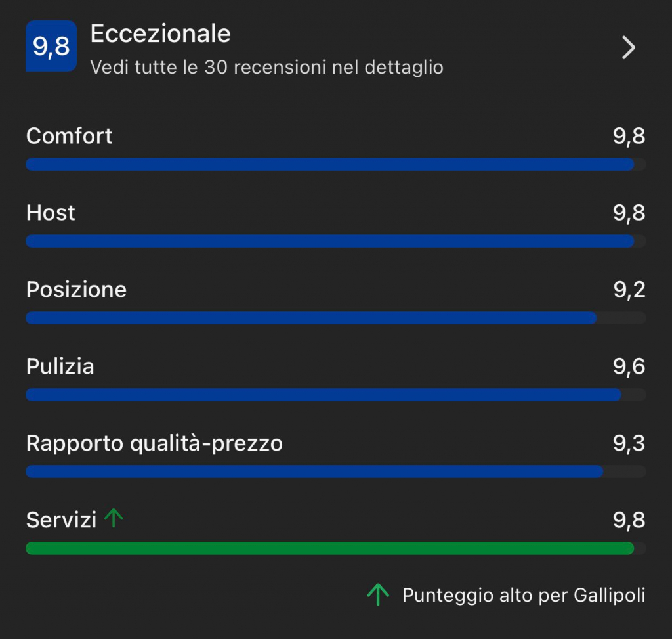The height and width of the screenshot is (639, 672).
Task: Click the 9,2 score for Posizione
Action: pos(629,290)
